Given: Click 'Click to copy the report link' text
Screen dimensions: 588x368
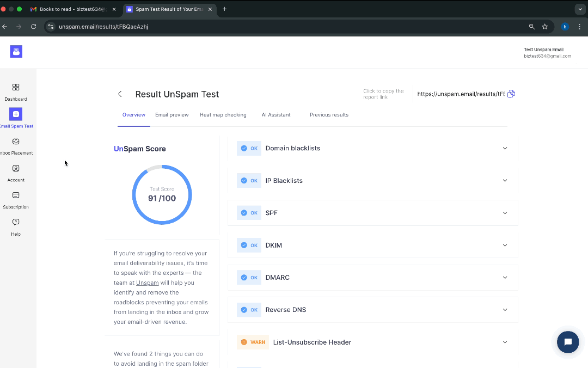Looking at the screenshot, I should coord(383,94).
